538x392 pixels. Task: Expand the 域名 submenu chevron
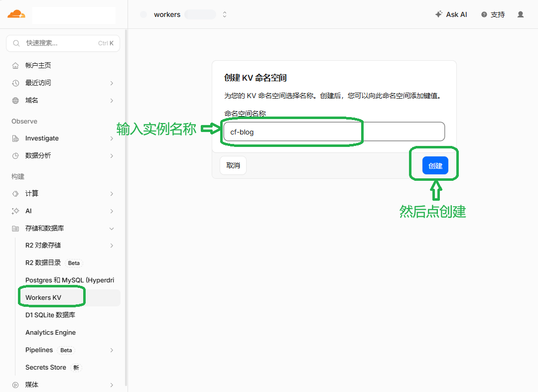(112, 101)
